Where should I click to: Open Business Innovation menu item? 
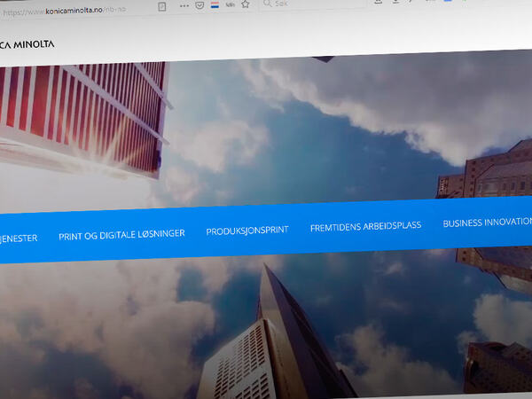tap(487, 223)
